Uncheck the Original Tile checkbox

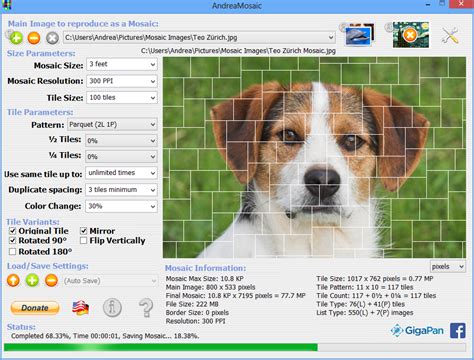12,231
